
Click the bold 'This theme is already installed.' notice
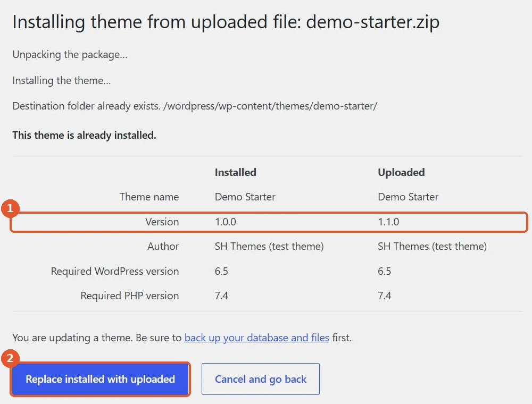[x=84, y=135]
